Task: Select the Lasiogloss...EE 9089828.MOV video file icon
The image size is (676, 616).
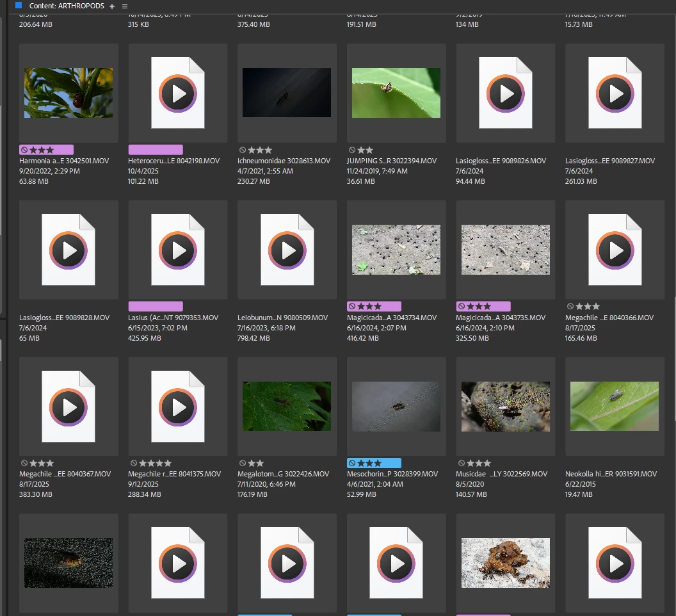Action: point(68,249)
